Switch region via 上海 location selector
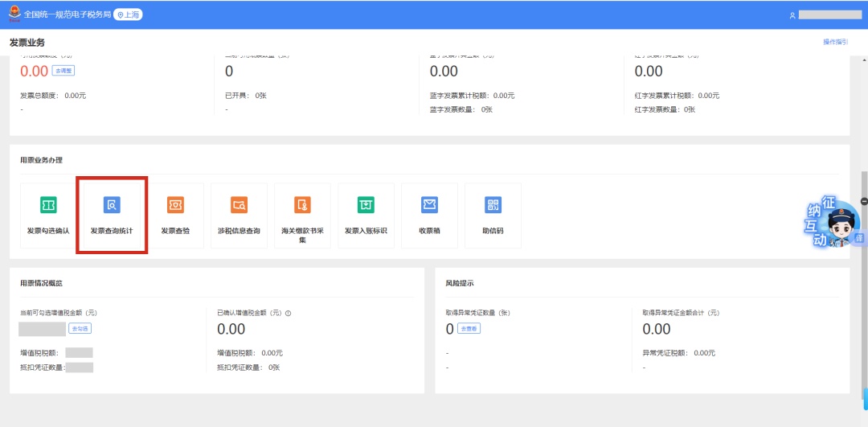The height and width of the screenshot is (427, 868). click(x=128, y=14)
